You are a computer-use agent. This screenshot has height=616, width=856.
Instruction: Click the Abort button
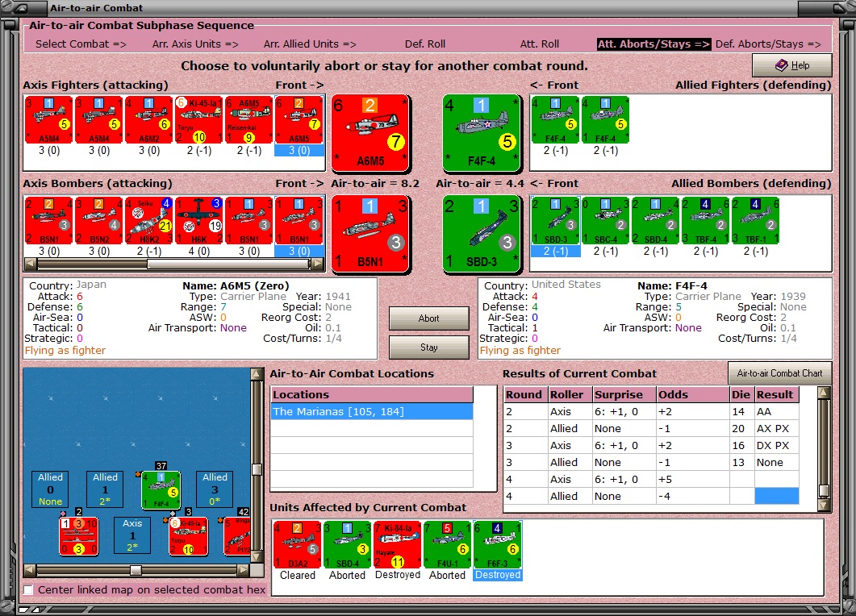point(428,318)
